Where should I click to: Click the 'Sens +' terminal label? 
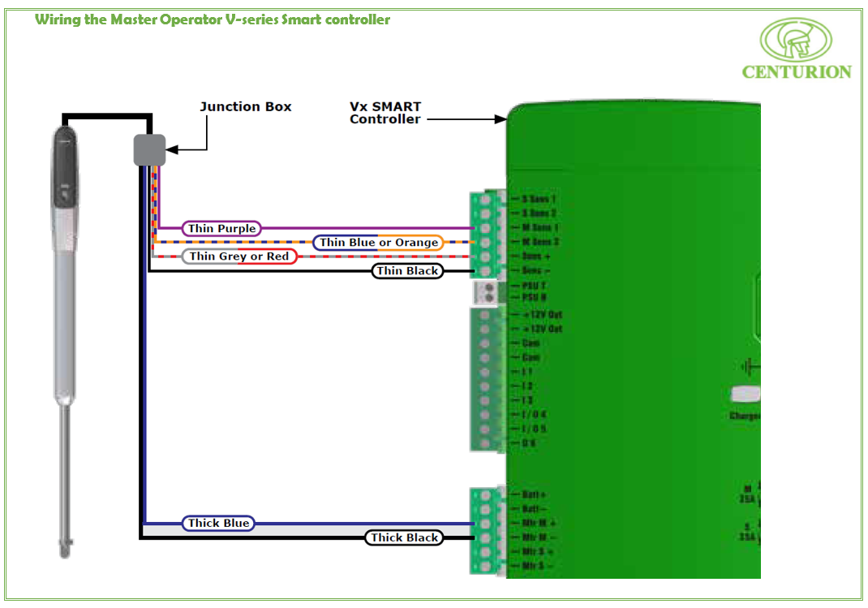(536, 257)
